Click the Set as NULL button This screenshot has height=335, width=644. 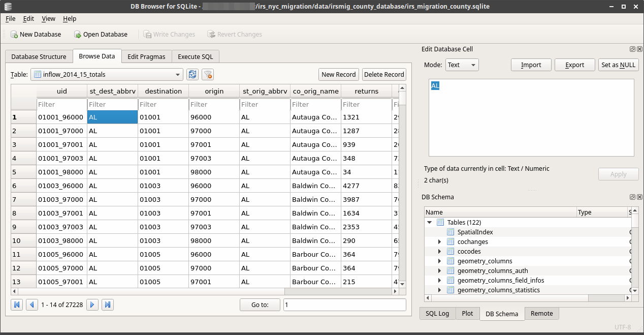618,65
